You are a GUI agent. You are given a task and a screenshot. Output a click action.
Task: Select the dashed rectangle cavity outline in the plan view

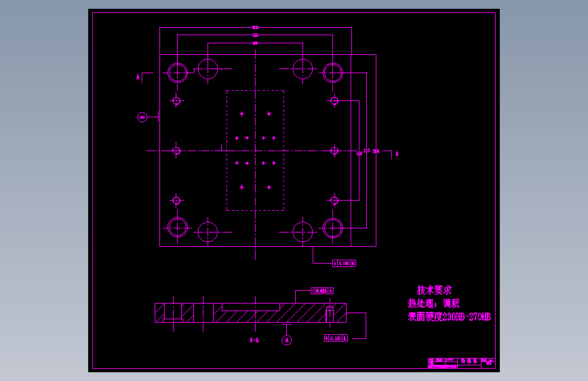(x=256, y=151)
